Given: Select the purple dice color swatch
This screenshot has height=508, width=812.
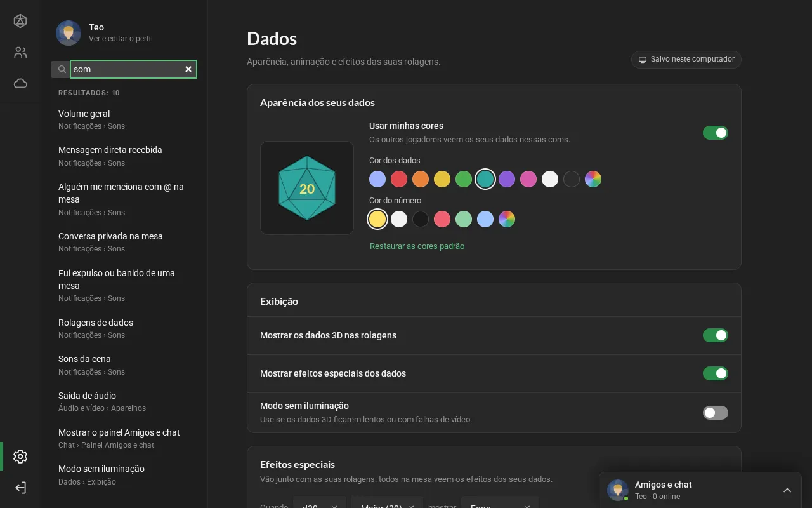Looking at the screenshot, I should [x=507, y=179].
